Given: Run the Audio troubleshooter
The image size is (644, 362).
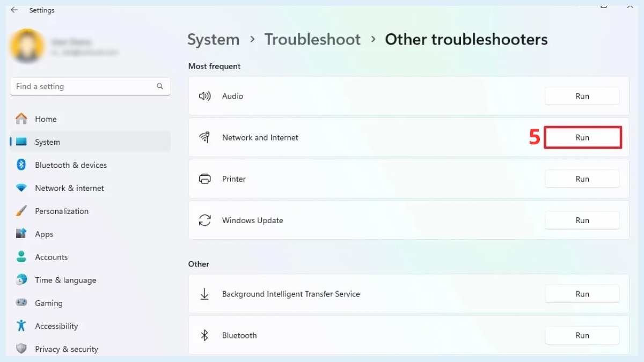Looking at the screenshot, I should [x=582, y=96].
